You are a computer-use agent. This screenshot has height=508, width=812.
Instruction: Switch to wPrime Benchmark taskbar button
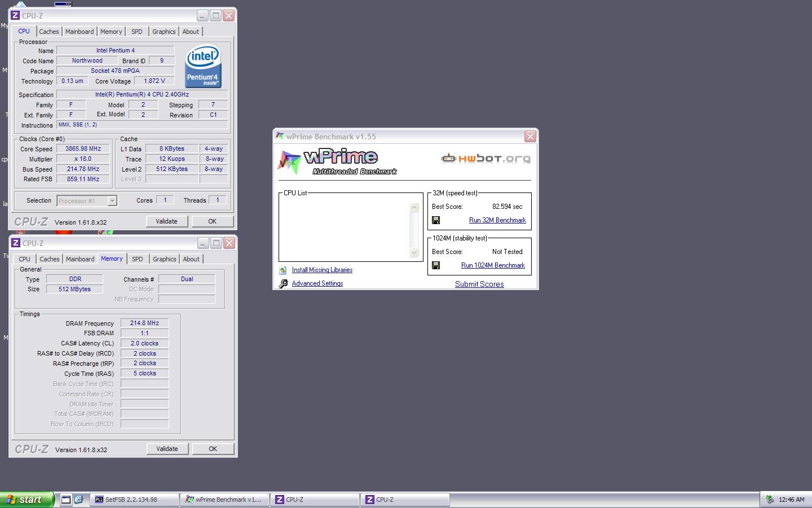coord(224,500)
